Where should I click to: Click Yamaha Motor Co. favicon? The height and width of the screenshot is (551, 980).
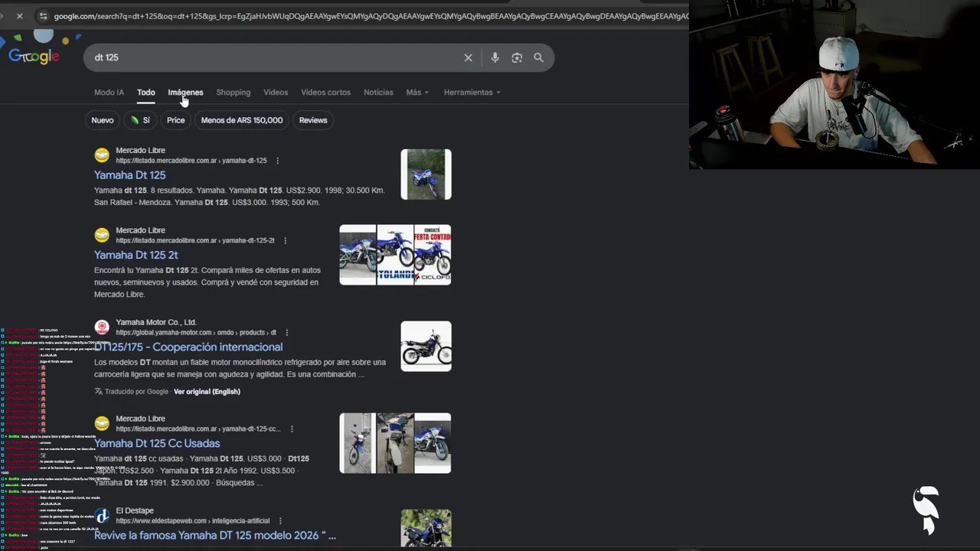tap(102, 328)
